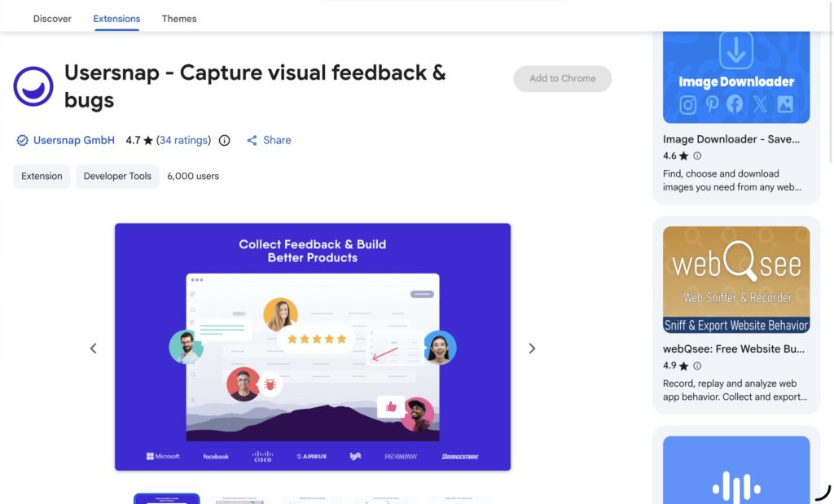Select the Developer Tools category chip

pos(117,176)
